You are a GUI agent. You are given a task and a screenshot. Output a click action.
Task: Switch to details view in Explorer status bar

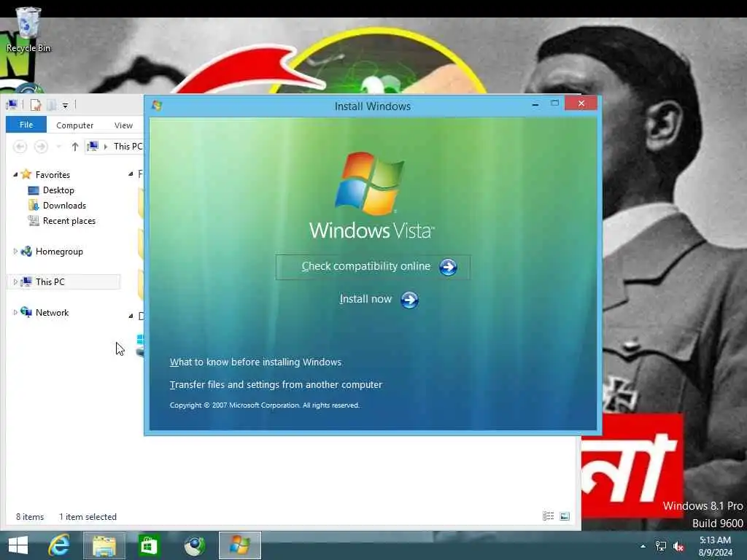click(548, 516)
